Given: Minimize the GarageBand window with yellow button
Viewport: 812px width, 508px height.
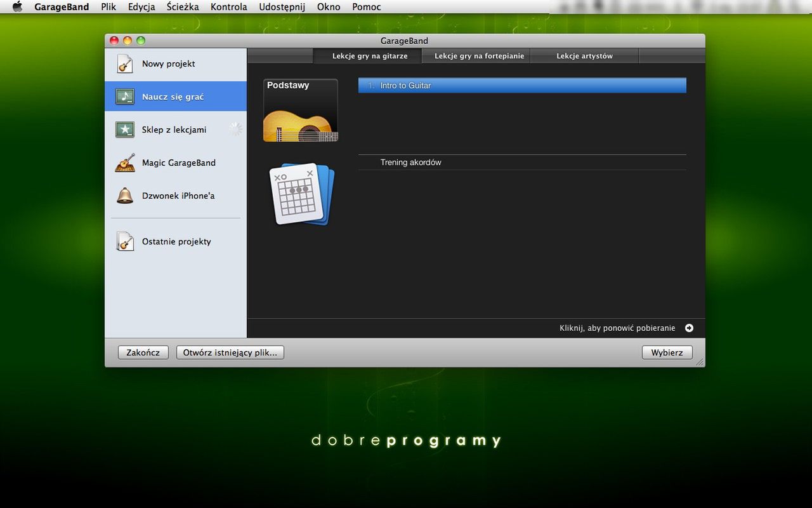Looking at the screenshot, I should (128, 41).
